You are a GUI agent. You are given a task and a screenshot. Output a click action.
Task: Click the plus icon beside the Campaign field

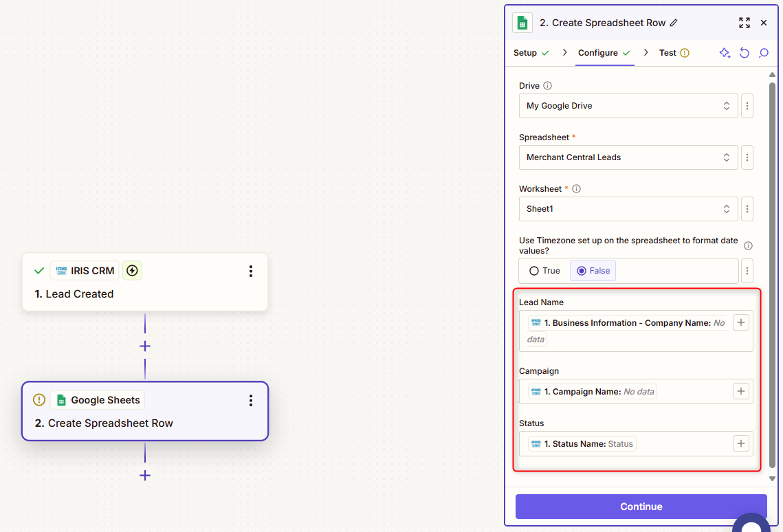pyautogui.click(x=740, y=391)
